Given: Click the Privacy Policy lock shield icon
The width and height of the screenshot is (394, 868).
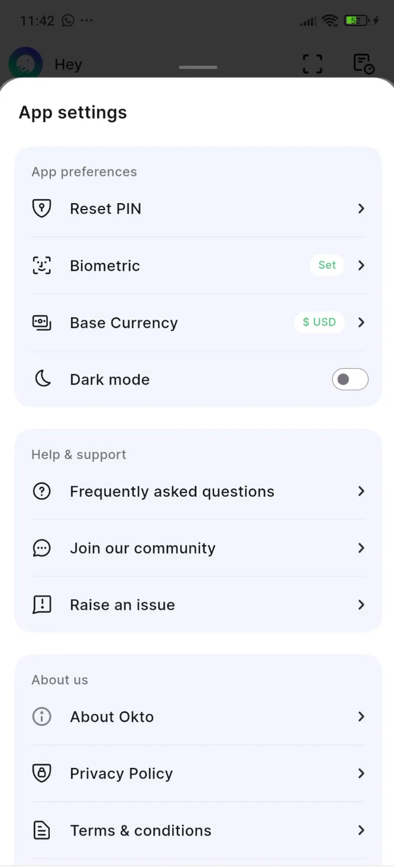Looking at the screenshot, I should tap(41, 773).
